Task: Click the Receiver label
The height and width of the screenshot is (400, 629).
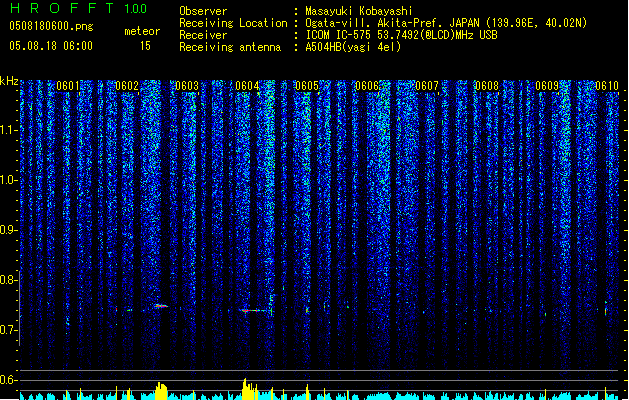Action: click(x=203, y=35)
